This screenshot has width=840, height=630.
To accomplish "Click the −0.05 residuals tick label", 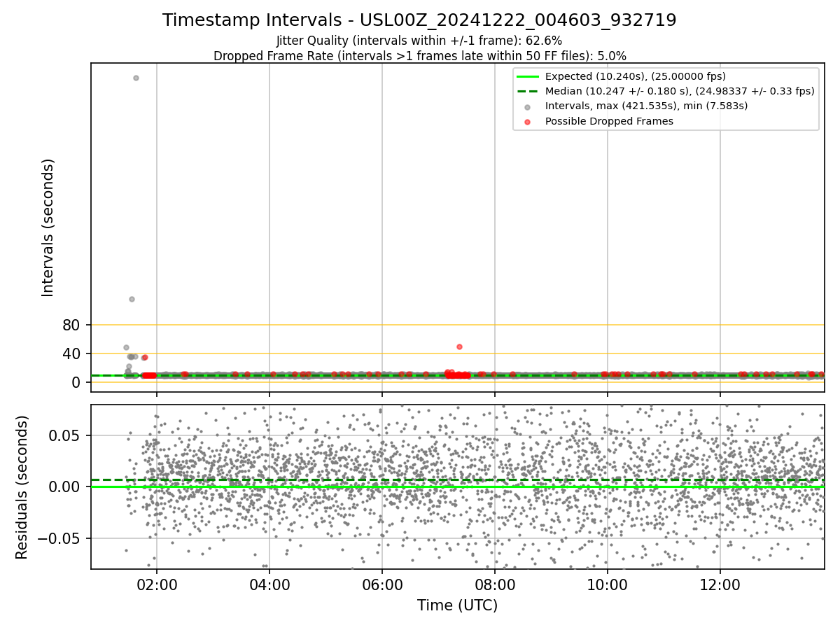I will coord(60,538).
